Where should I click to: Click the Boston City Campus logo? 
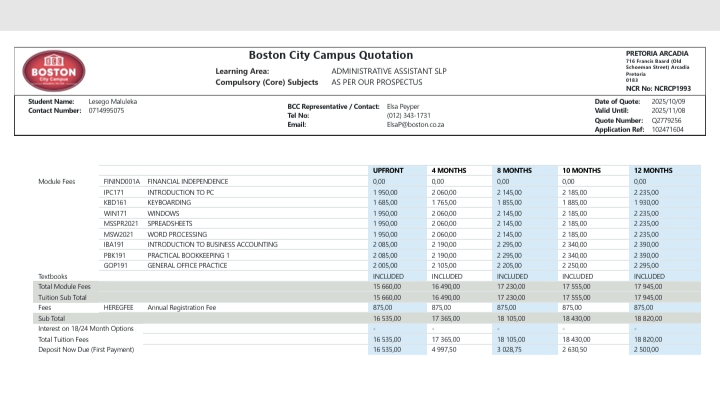tap(54, 71)
